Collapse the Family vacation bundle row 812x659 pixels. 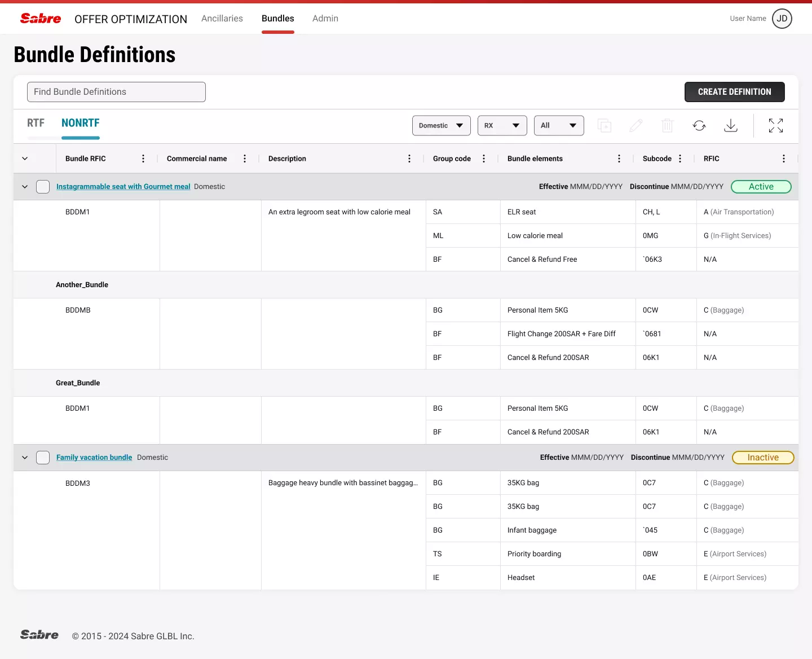point(25,458)
